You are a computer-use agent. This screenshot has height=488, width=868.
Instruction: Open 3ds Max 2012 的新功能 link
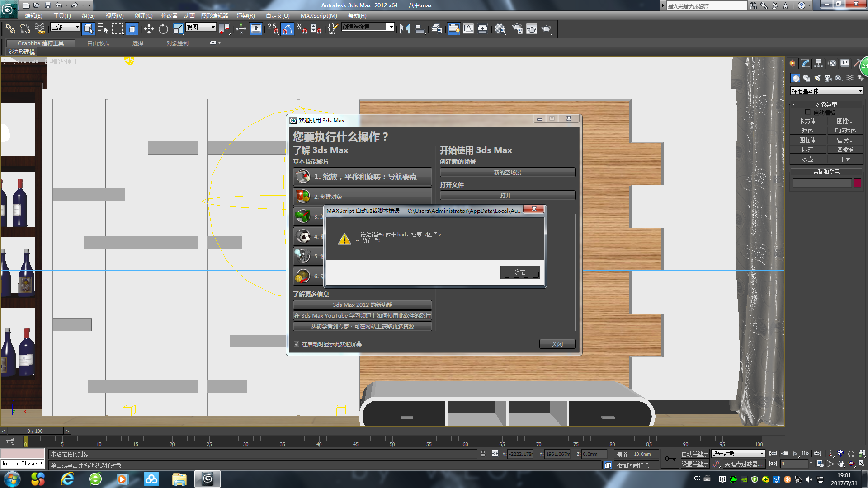pos(363,305)
